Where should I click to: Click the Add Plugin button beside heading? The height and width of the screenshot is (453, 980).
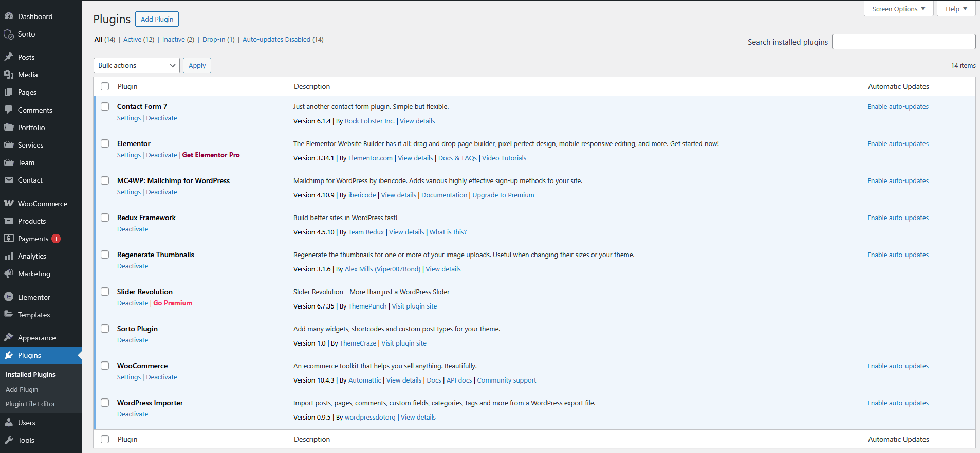pos(157,19)
